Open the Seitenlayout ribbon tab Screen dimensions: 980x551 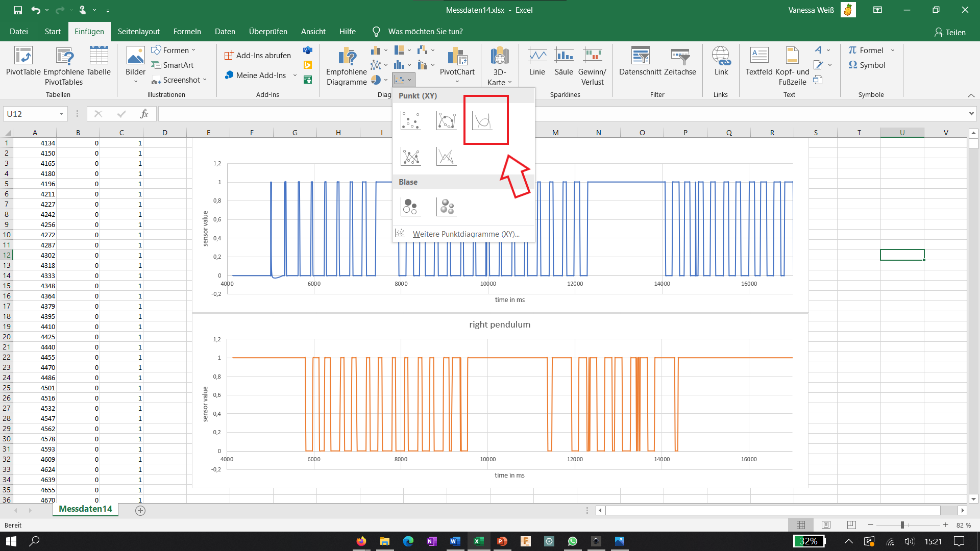(138, 32)
